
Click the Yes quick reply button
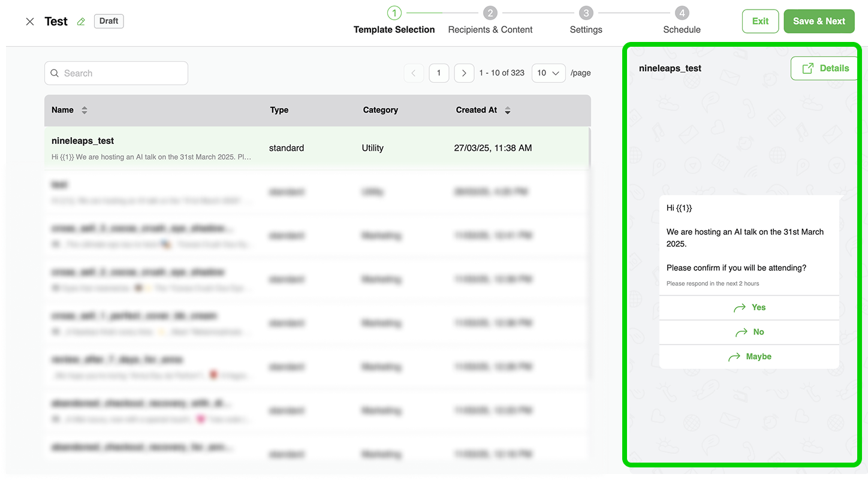click(x=749, y=307)
